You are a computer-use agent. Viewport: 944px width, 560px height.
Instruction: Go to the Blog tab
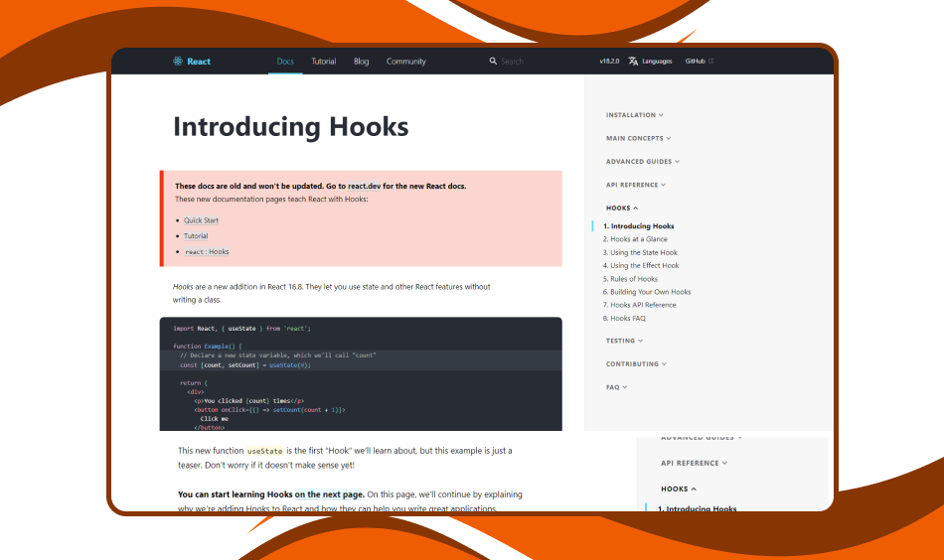click(x=362, y=61)
